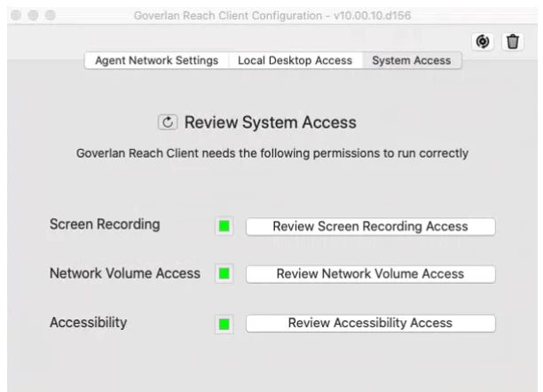Minimize the window with the middle title bar button
The width and height of the screenshot is (543, 392).
[x=33, y=15]
